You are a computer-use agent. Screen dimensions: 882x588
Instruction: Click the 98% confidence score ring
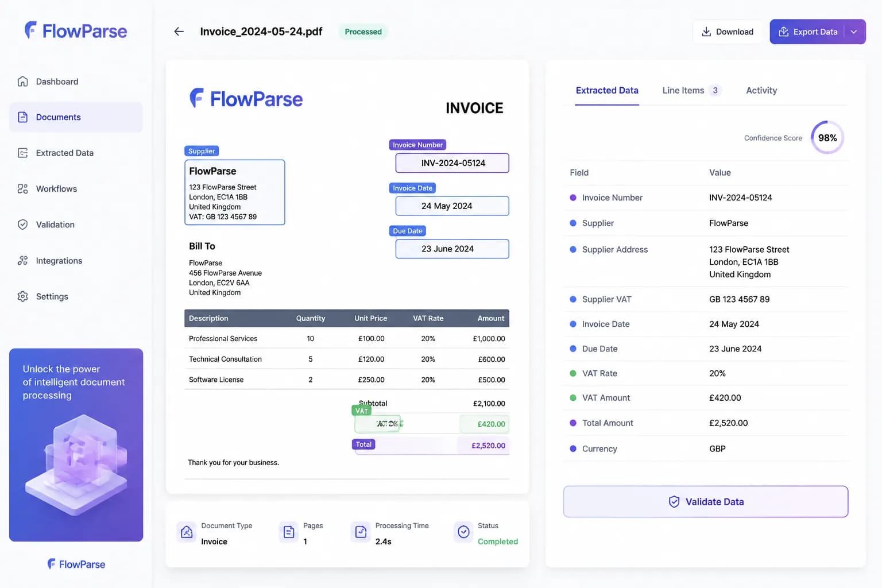827,138
